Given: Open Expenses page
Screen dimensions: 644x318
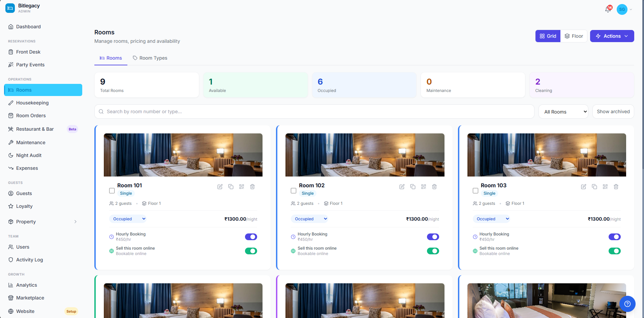Looking at the screenshot, I should pos(43,168).
